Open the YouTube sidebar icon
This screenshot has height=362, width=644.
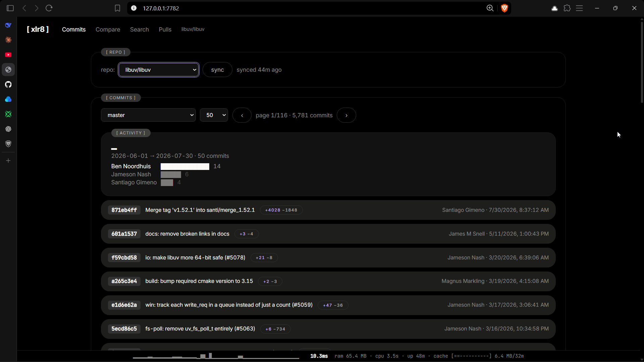coord(8,55)
